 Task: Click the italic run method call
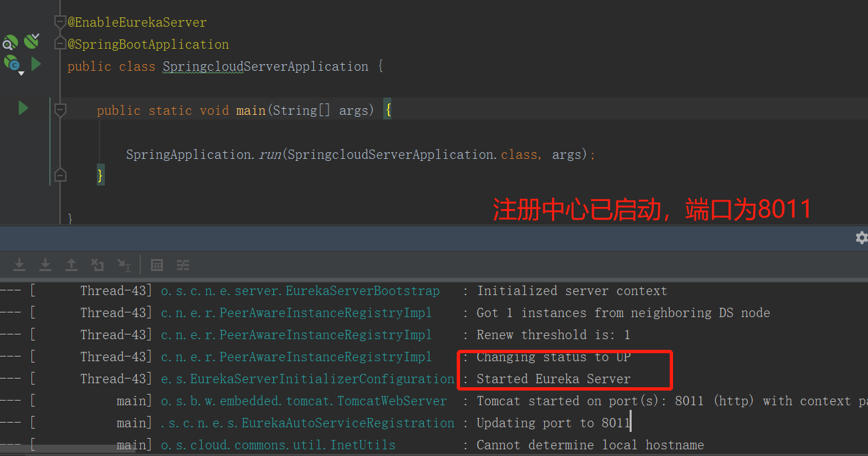click(270, 154)
